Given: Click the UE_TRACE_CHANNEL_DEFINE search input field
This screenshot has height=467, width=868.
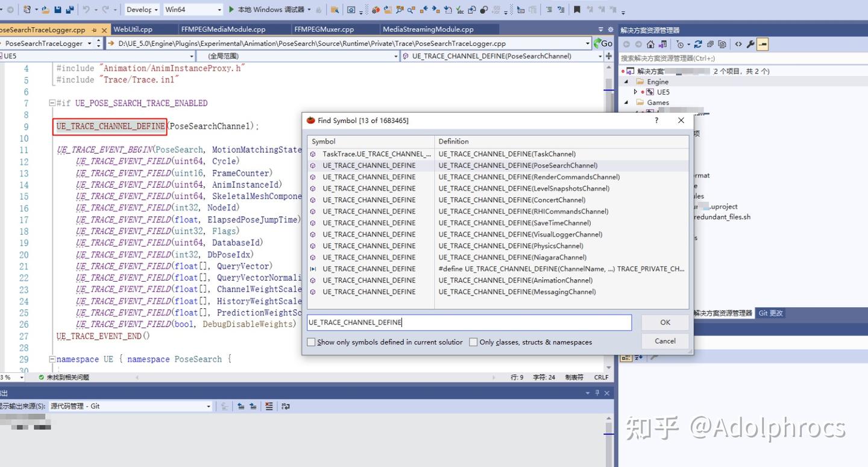Looking at the screenshot, I should tap(469, 322).
